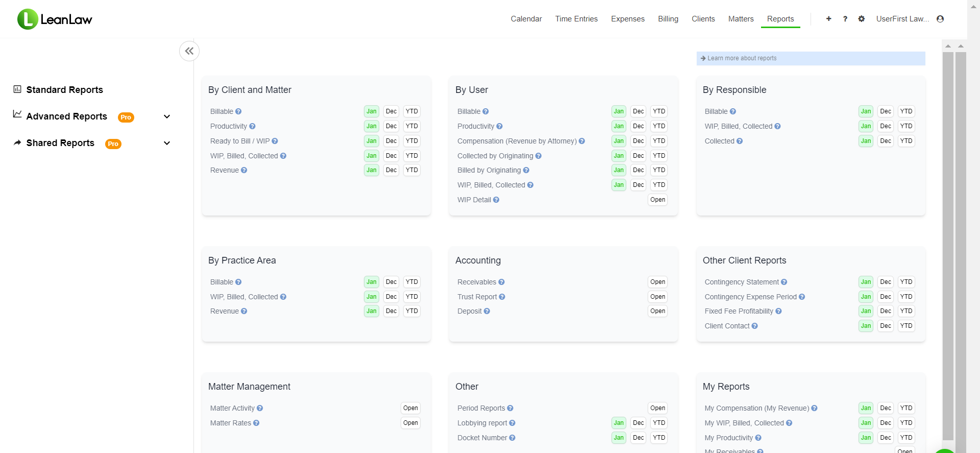Click the Pro badge beside Advanced Reports
Image resolution: width=980 pixels, height=453 pixels.
pos(126,117)
